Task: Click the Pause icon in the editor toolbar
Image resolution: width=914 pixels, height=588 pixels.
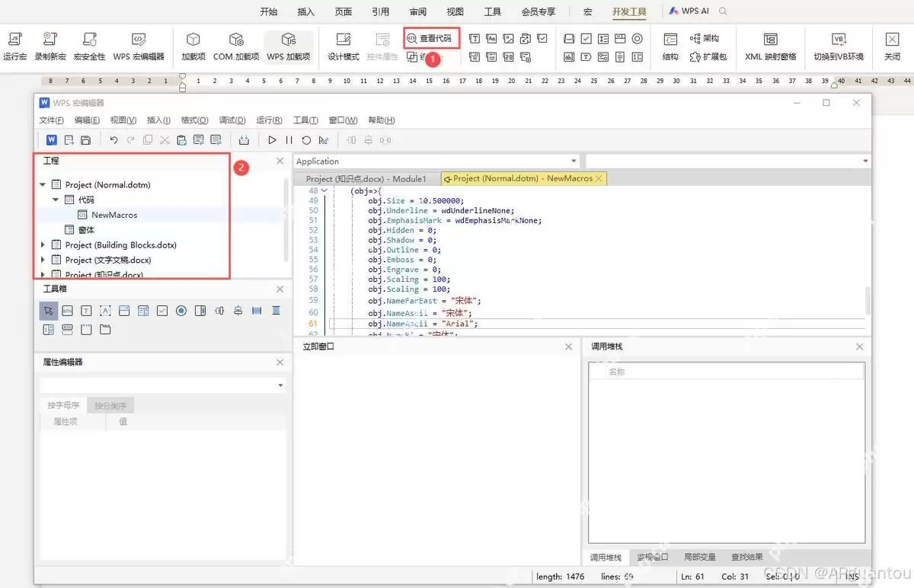Action: pos(289,140)
